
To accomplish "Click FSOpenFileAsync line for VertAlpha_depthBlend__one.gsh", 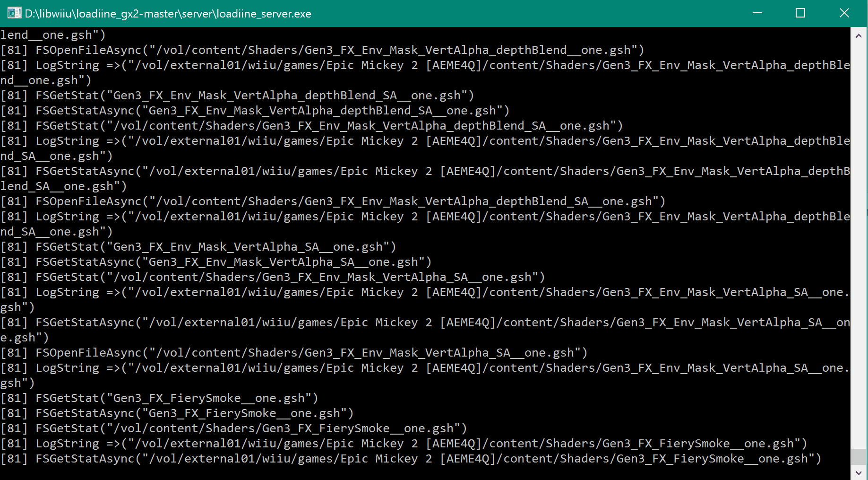I will pyautogui.click(x=322, y=50).
